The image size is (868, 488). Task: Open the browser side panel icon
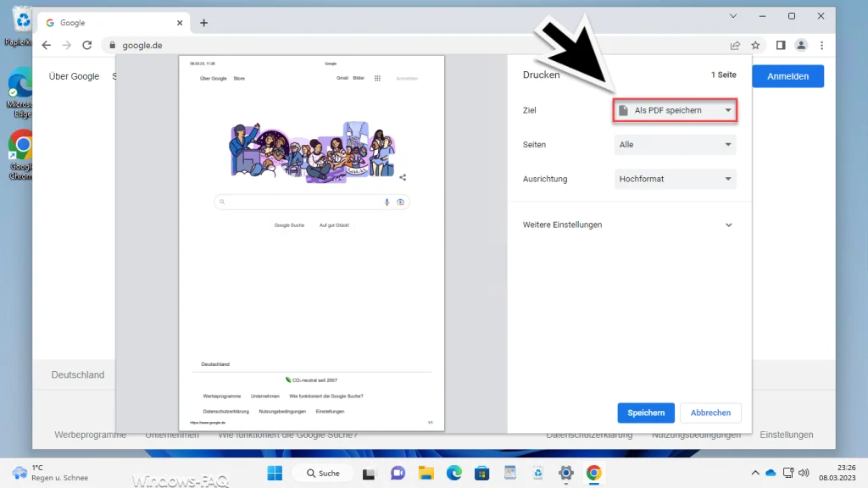[781, 46]
